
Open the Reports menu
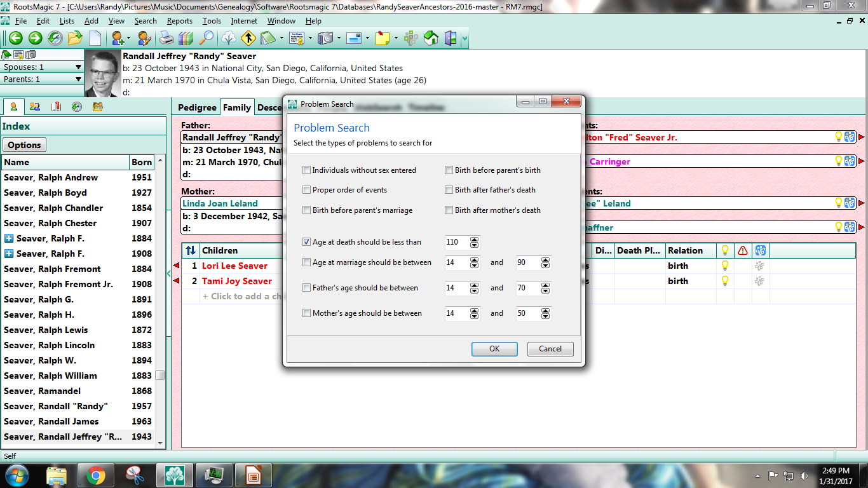179,20
